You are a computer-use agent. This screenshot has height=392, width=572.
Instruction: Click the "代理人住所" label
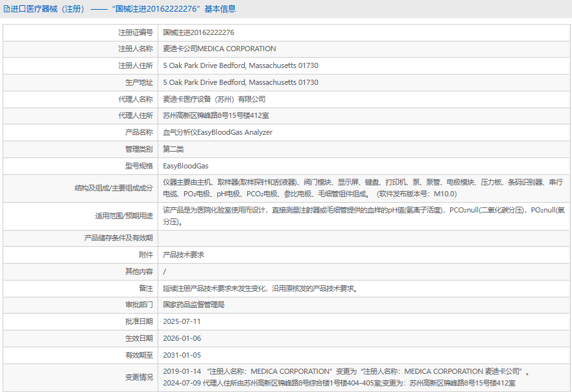point(136,115)
